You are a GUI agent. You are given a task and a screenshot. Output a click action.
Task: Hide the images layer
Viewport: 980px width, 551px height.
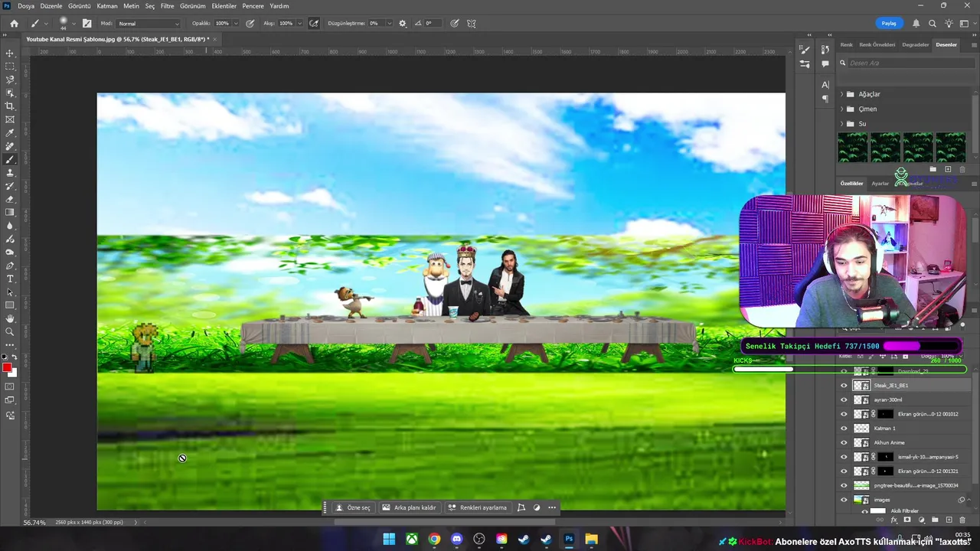pos(844,500)
